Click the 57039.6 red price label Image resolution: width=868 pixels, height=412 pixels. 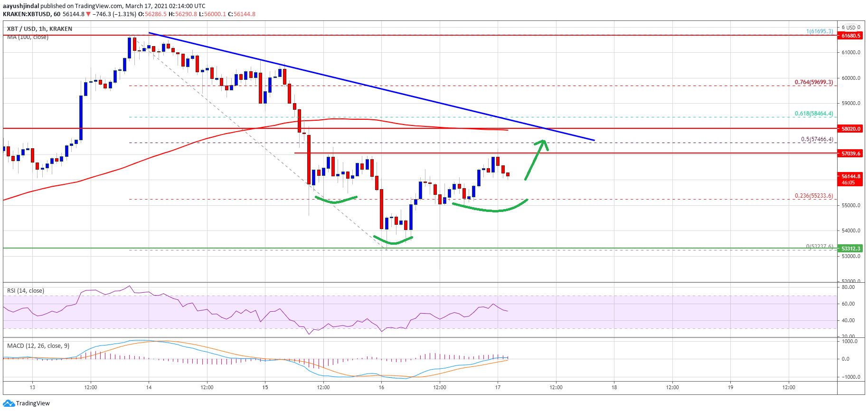[850, 153]
